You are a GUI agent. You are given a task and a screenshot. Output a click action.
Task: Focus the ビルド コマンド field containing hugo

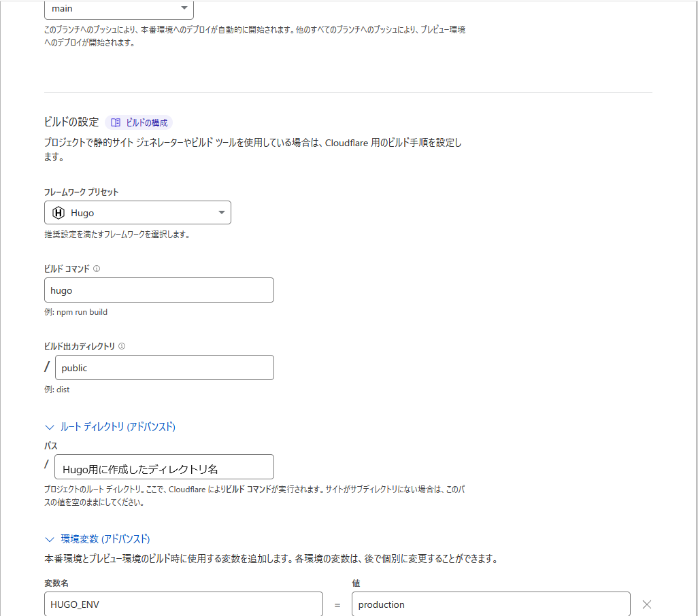[159, 290]
